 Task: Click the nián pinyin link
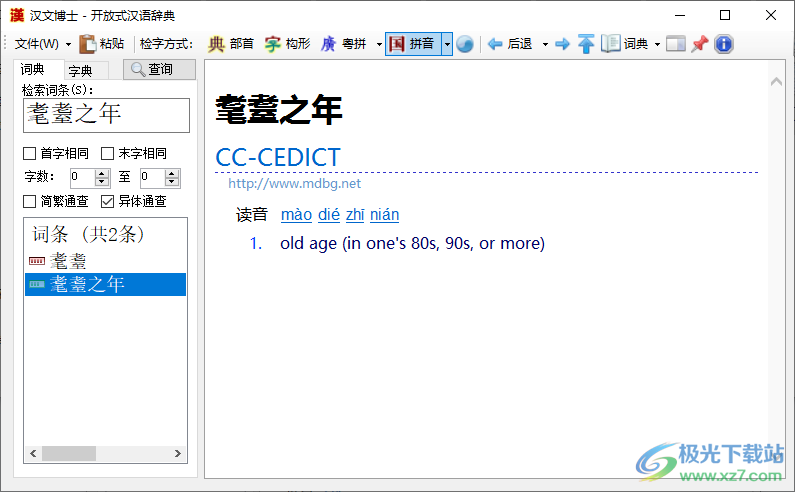[384, 215]
